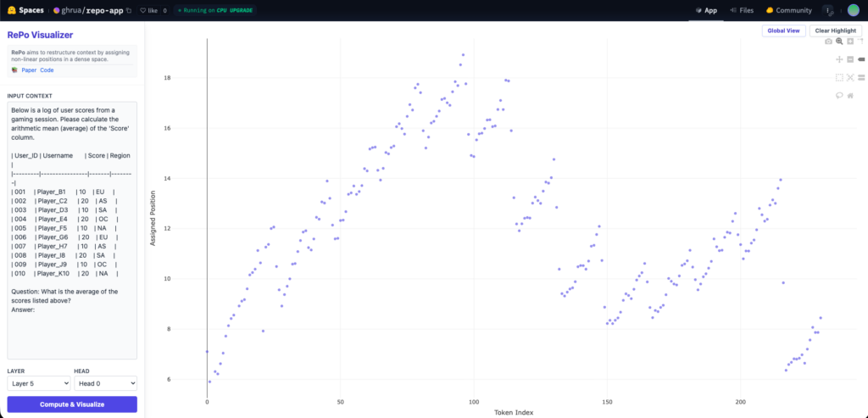Toggle spike lines in plot toolbar
This screenshot has height=418, width=868.
point(861,41)
